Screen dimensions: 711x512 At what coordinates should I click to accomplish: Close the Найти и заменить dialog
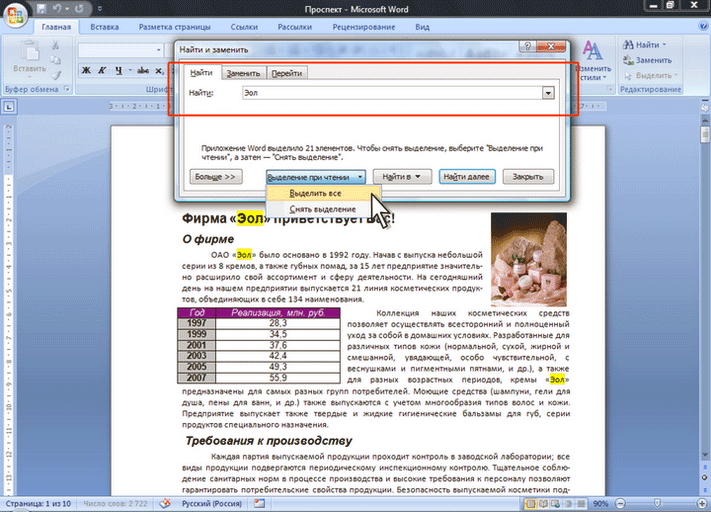pos(550,46)
